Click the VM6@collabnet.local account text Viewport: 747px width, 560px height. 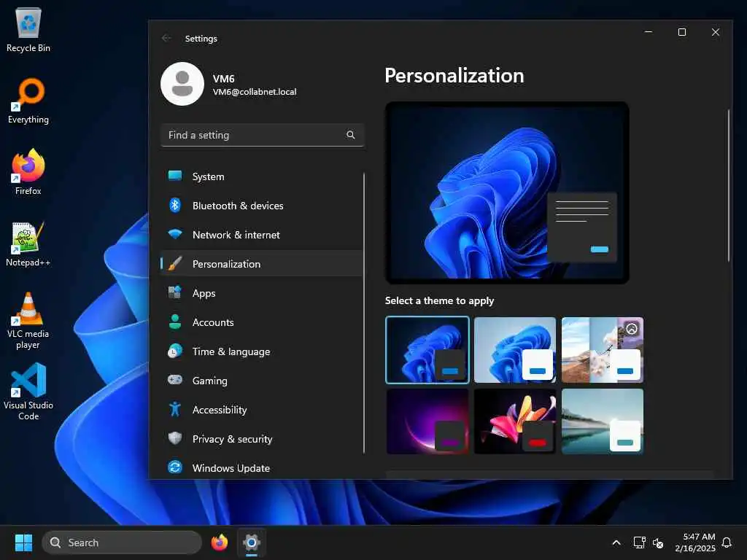pos(255,91)
